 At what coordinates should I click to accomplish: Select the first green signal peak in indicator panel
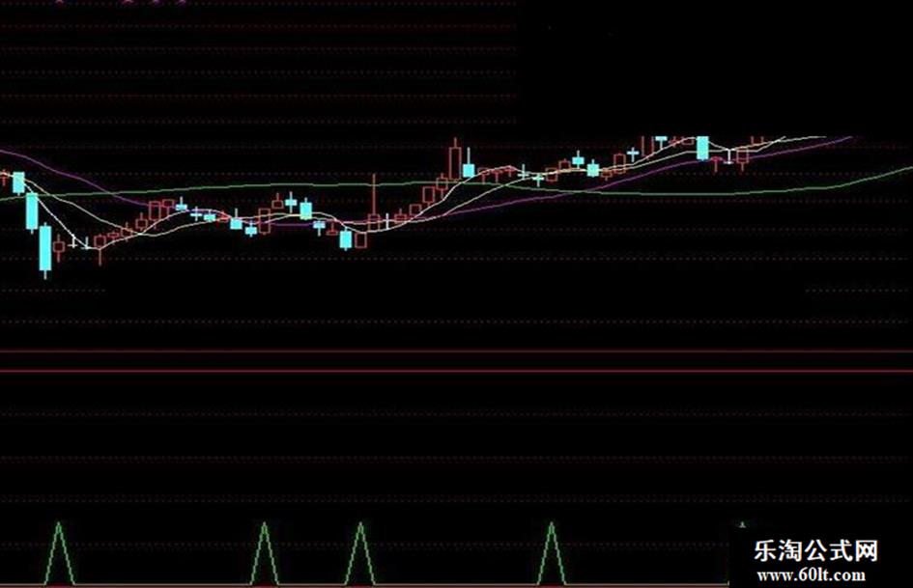[59, 553]
